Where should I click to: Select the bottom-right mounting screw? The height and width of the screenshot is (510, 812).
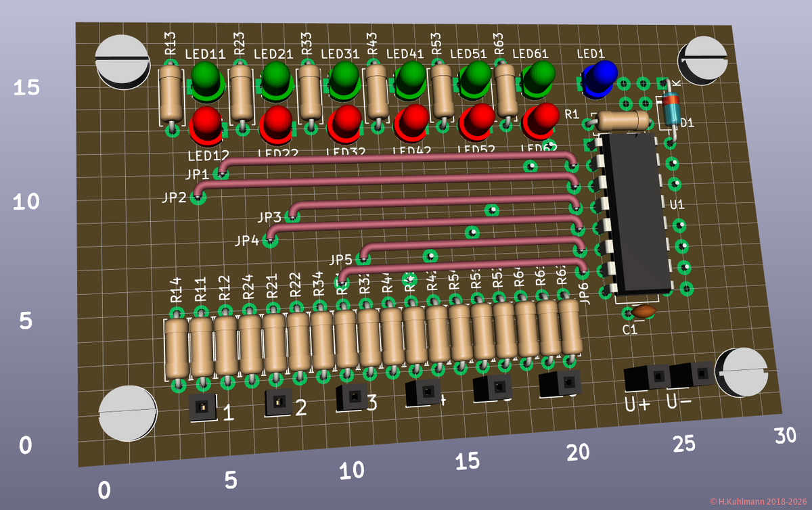pos(742,372)
